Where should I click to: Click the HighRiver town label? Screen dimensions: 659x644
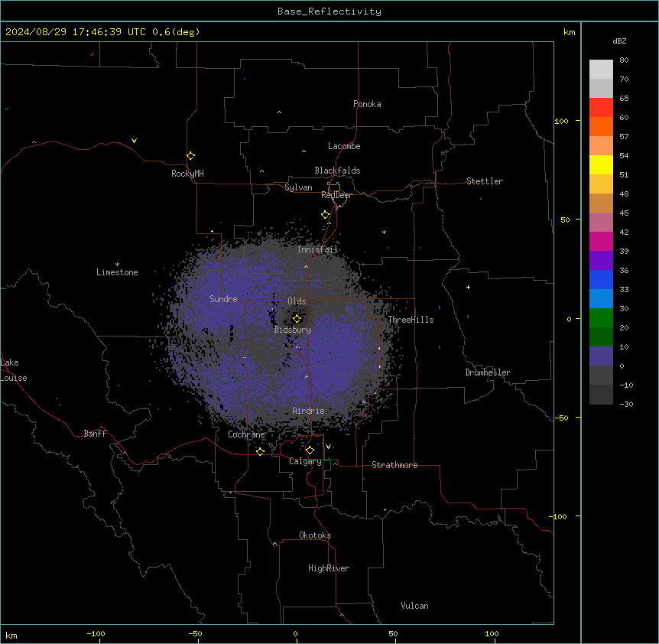(x=329, y=568)
